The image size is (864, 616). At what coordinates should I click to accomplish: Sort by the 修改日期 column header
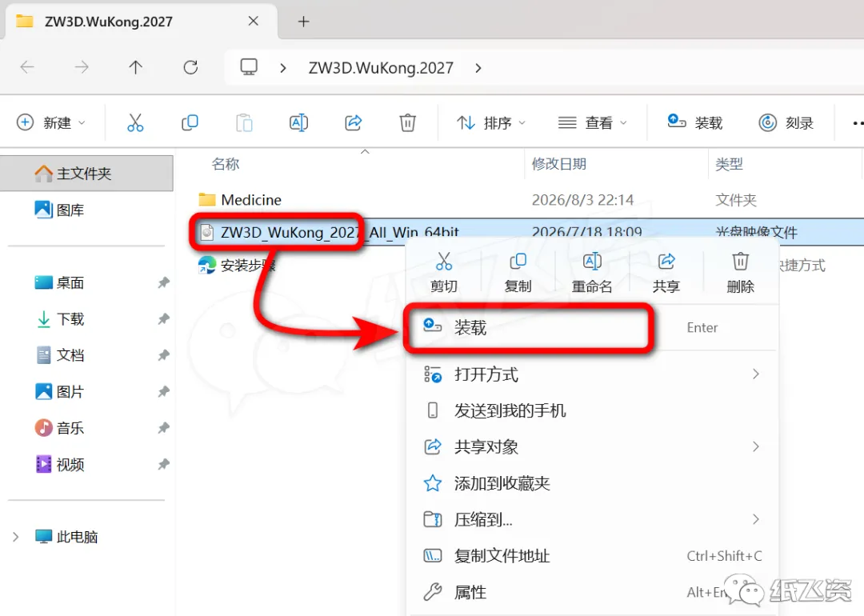click(558, 164)
